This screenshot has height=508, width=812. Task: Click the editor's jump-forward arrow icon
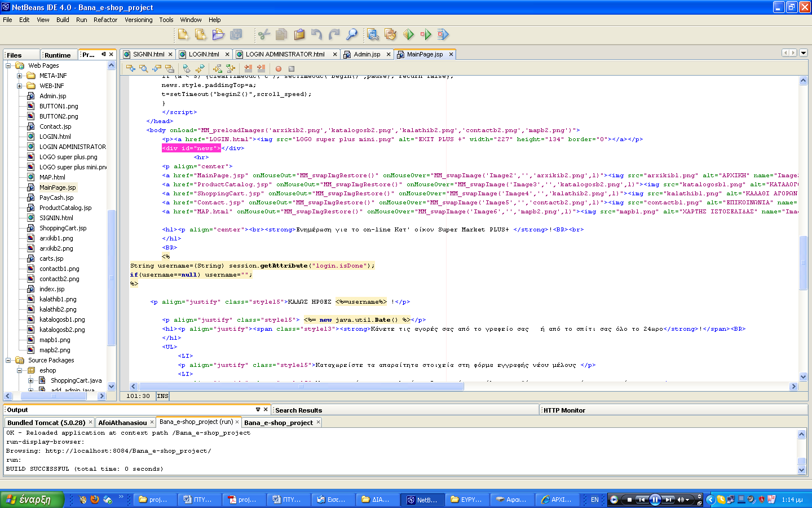157,68
